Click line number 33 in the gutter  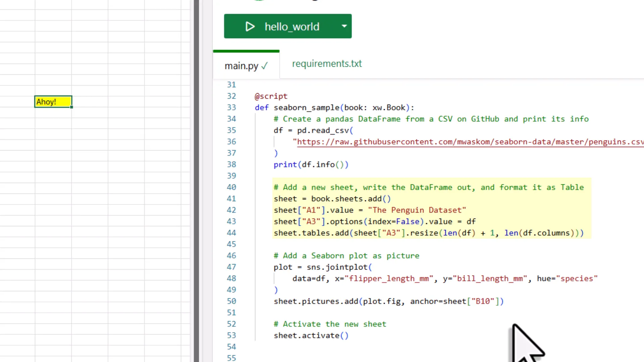pos(231,108)
